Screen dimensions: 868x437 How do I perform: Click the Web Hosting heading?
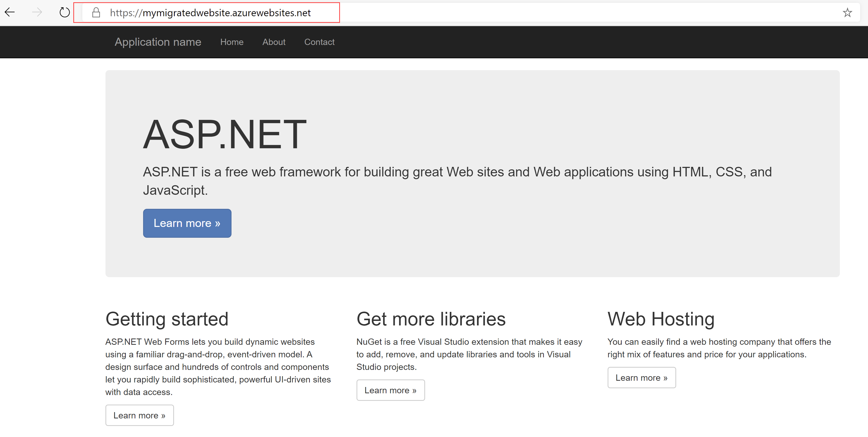tap(661, 319)
